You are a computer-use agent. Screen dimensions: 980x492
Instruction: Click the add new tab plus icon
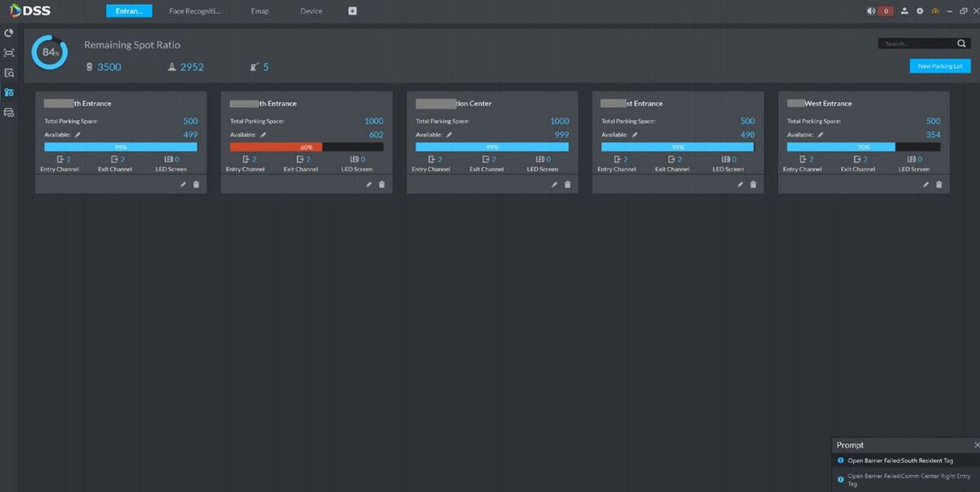353,11
